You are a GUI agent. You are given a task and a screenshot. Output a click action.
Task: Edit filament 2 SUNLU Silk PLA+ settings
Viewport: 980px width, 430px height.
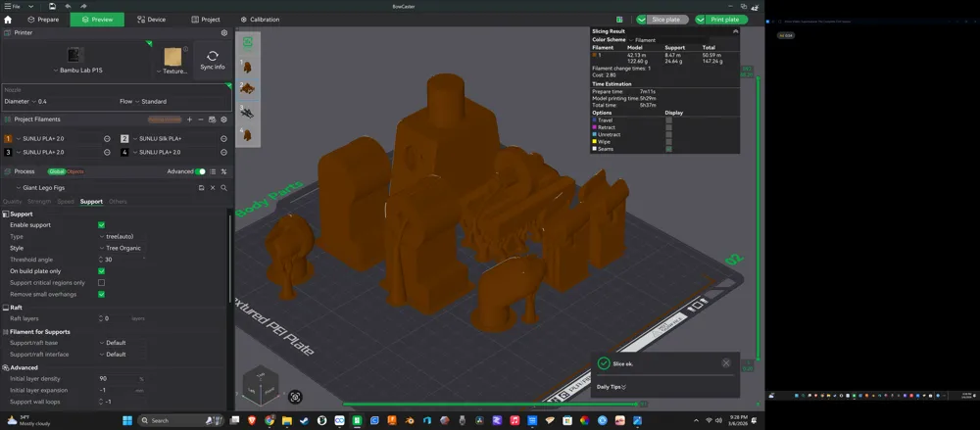[x=223, y=139]
